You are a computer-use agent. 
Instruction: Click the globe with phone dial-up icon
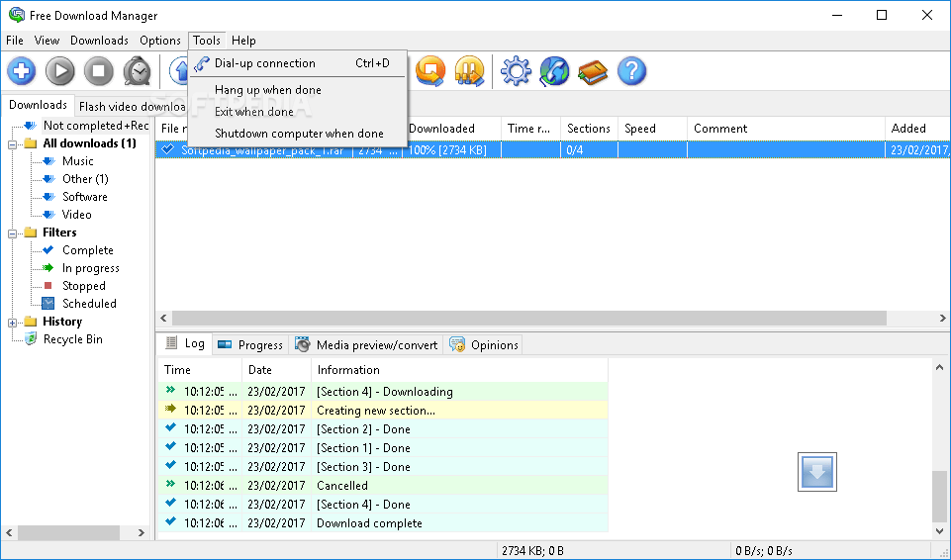pyautogui.click(x=554, y=71)
